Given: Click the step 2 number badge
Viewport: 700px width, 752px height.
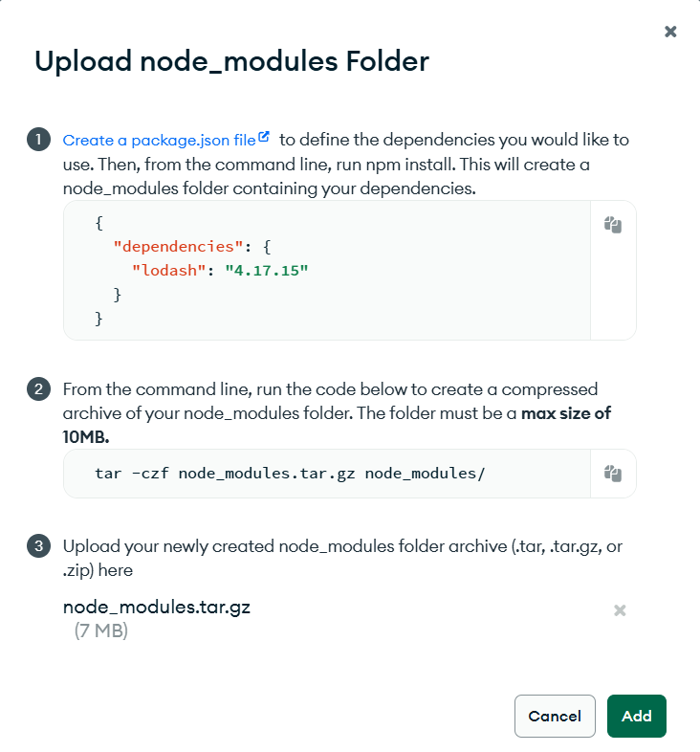Looking at the screenshot, I should [38, 389].
